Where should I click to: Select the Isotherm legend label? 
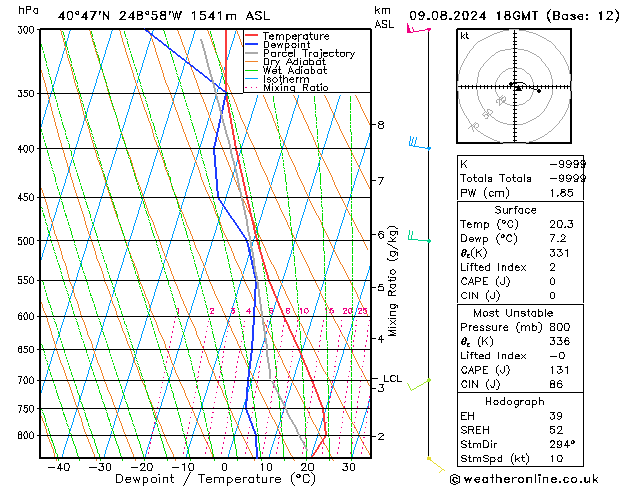click(x=286, y=79)
